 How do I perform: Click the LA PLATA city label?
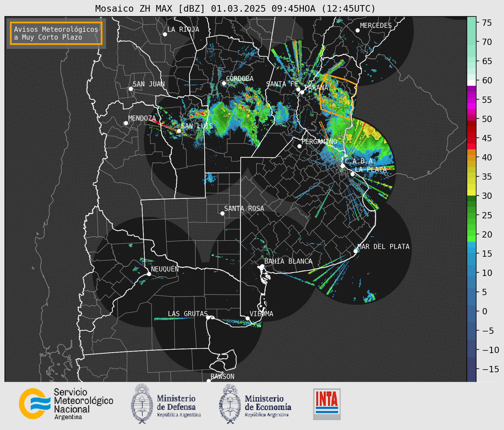[x=371, y=169]
